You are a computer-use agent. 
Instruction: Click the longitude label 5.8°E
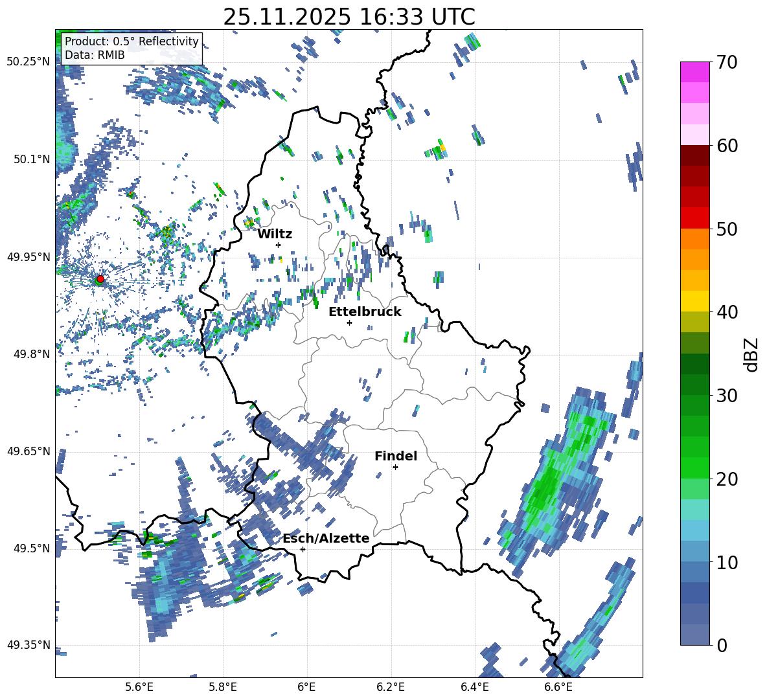[x=223, y=688]
